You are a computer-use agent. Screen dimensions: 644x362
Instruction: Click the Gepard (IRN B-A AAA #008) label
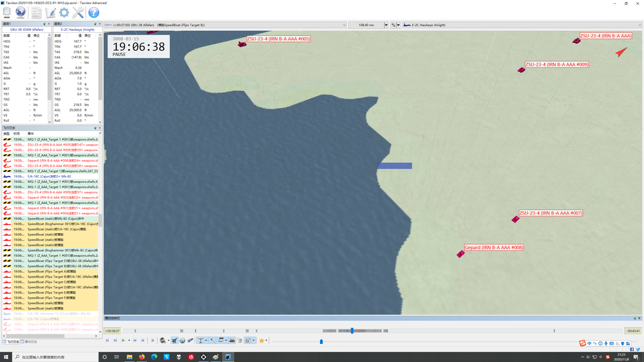coord(494,247)
